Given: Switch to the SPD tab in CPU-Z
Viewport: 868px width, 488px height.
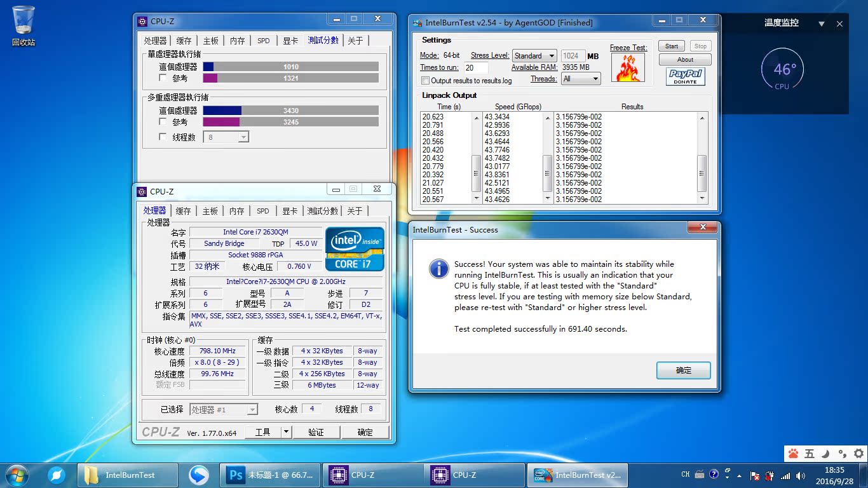Looking at the screenshot, I should pyautogui.click(x=262, y=210).
